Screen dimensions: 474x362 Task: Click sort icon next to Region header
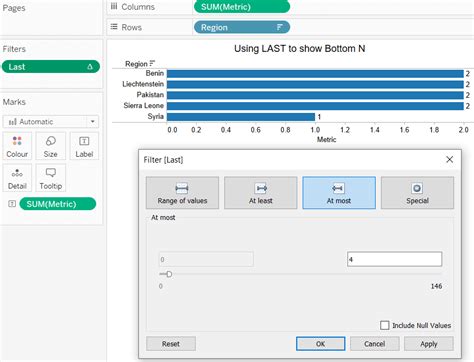pyautogui.click(x=152, y=63)
